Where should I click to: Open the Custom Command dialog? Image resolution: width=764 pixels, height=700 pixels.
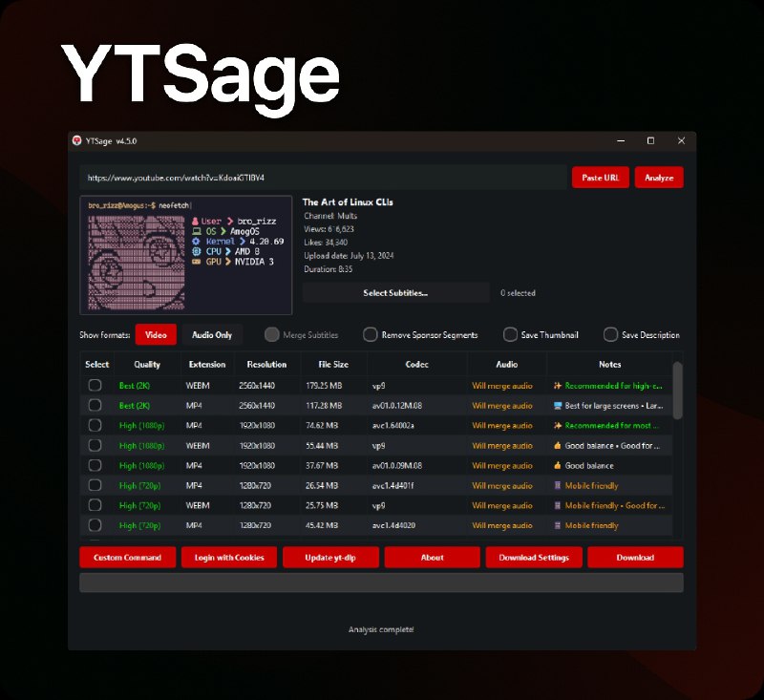pyautogui.click(x=127, y=558)
